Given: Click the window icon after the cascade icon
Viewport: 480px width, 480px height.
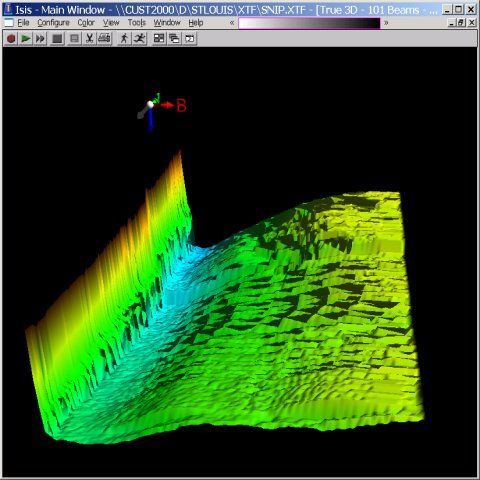Looking at the screenshot, I should 190,39.
